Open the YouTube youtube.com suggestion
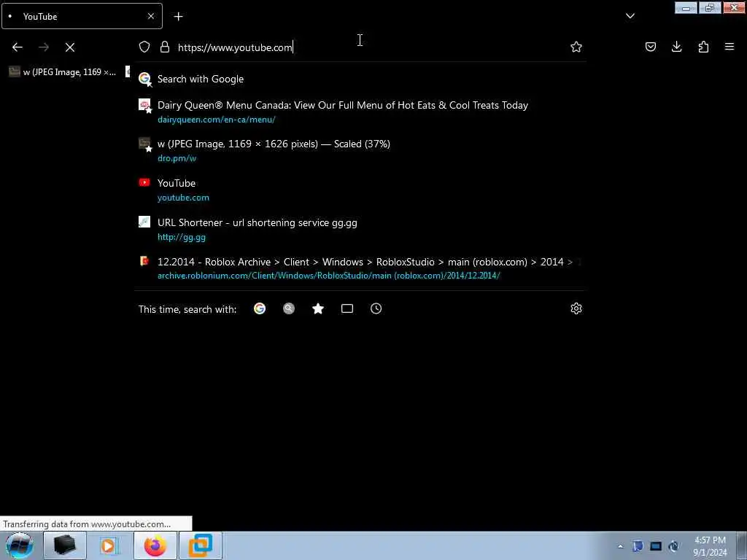This screenshot has width=747, height=560. (360, 190)
